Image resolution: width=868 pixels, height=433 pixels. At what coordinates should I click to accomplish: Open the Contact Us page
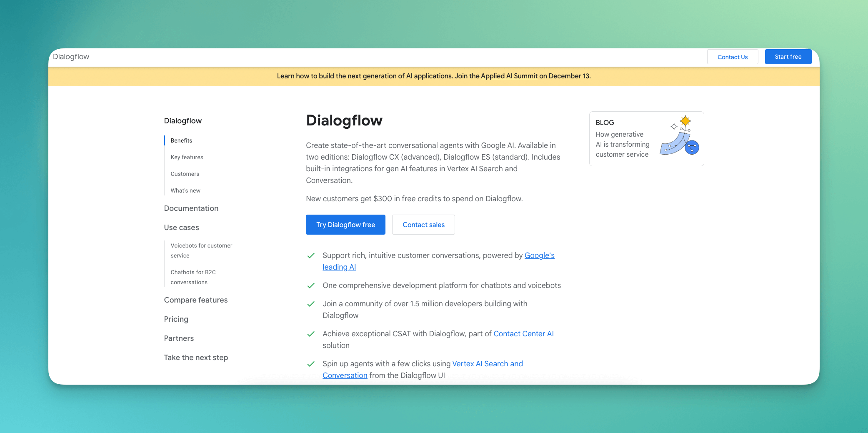[x=733, y=57]
